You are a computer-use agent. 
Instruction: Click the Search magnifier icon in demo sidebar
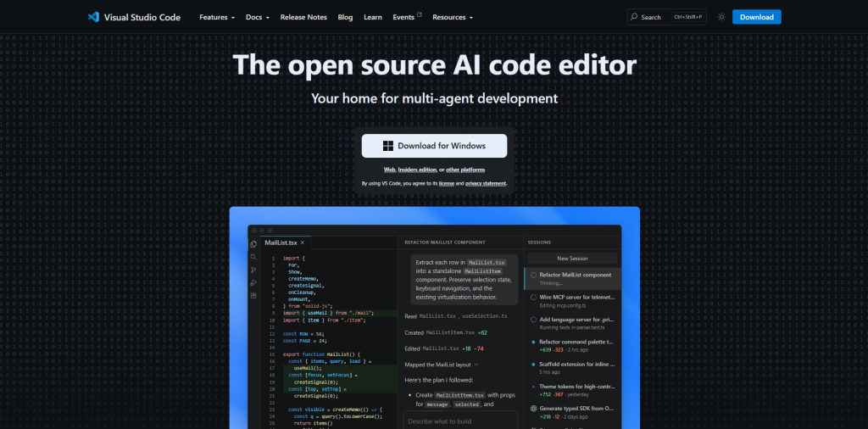coord(253,258)
